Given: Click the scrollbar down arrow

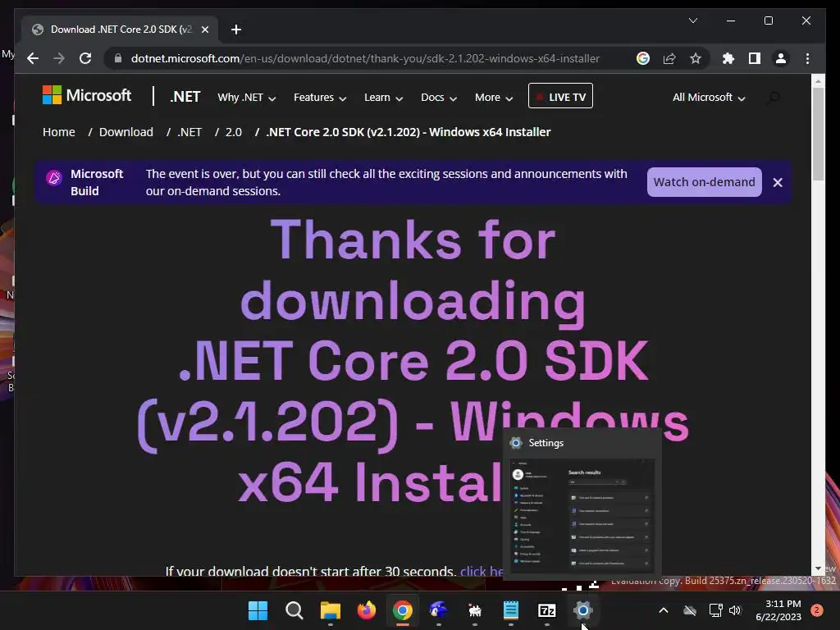Looking at the screenshot, I should click(x=818, y=568).
